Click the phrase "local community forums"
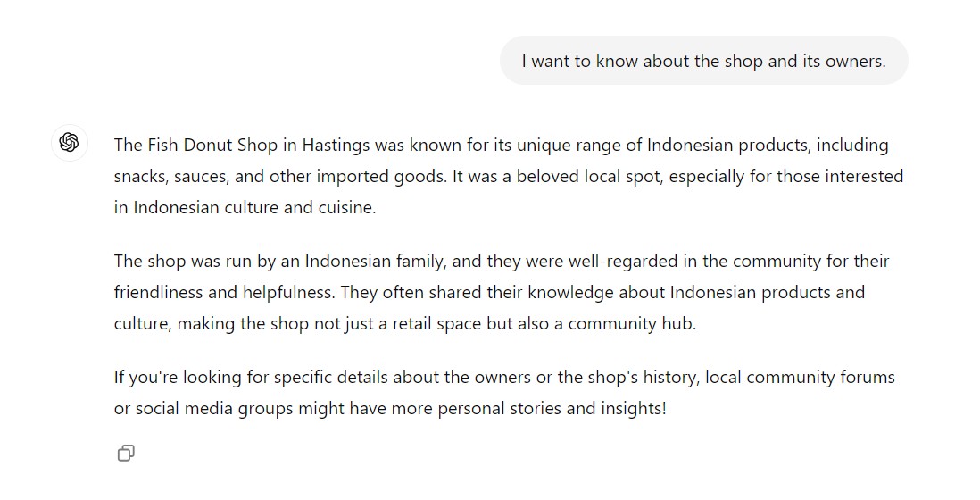The width and height of the screenshot is (980, 500). 800,377
